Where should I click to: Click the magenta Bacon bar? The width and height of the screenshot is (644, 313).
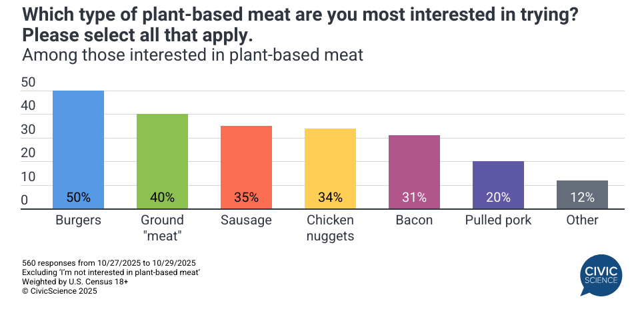tap(414, 169)
